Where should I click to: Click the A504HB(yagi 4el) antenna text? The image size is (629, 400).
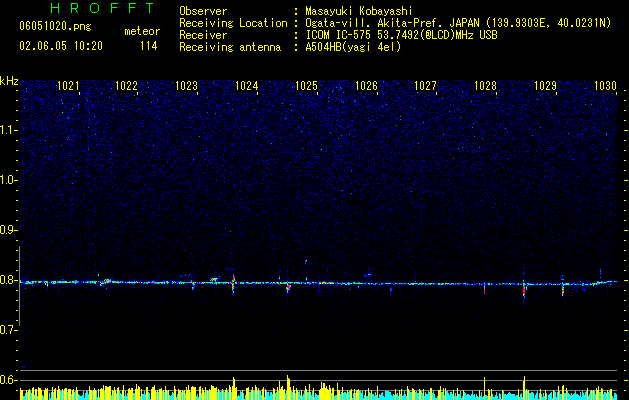353,47
